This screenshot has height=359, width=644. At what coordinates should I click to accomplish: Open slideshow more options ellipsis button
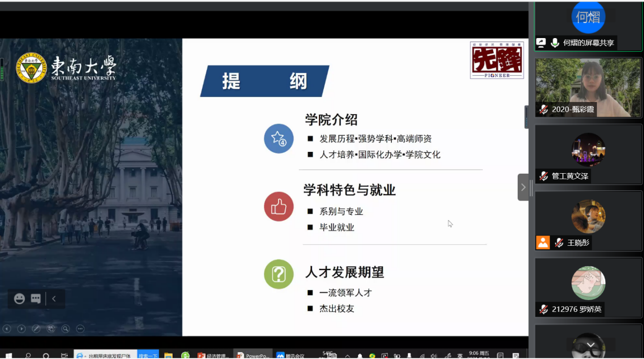click(x=80, y=329)
